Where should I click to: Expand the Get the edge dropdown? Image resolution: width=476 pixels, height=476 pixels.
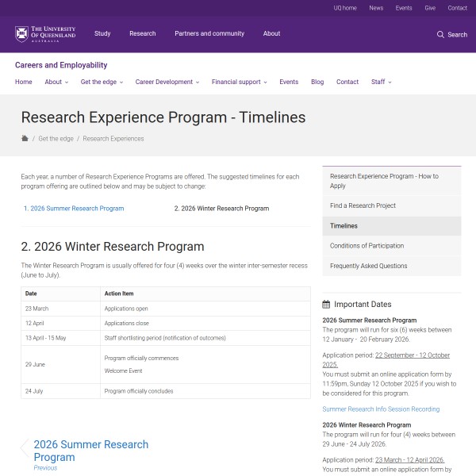(x=101, y=82)
